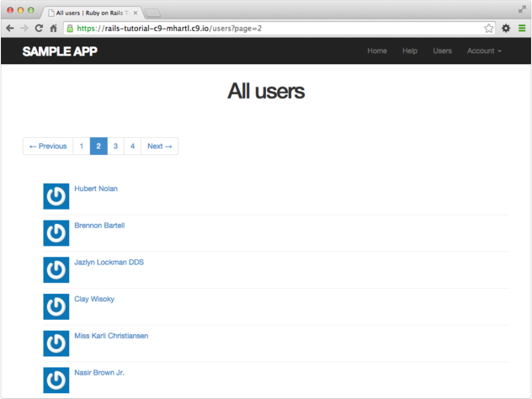Click the browser back arrow

pyautogui.click(x=9, y=28)
